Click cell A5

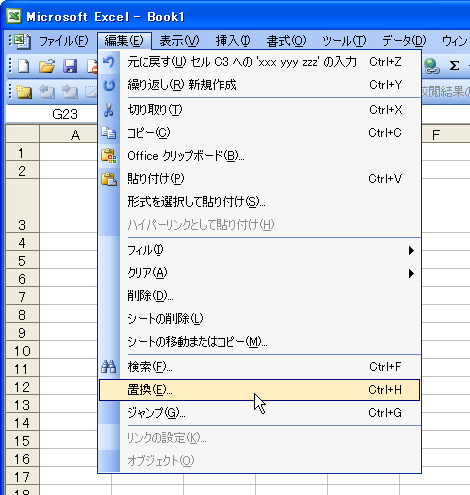tap(69, 261)
